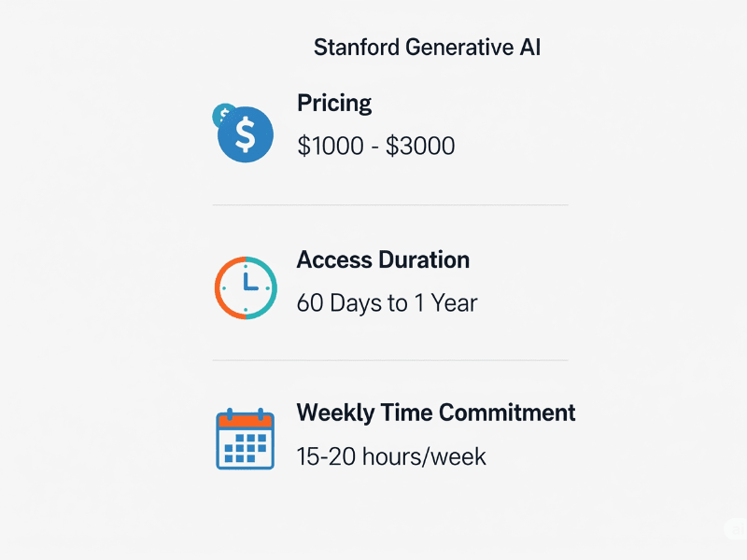This screenshot has height=560, width=747.
Task: Click the orange header band of the calendar icon
Action: point(246,421)
